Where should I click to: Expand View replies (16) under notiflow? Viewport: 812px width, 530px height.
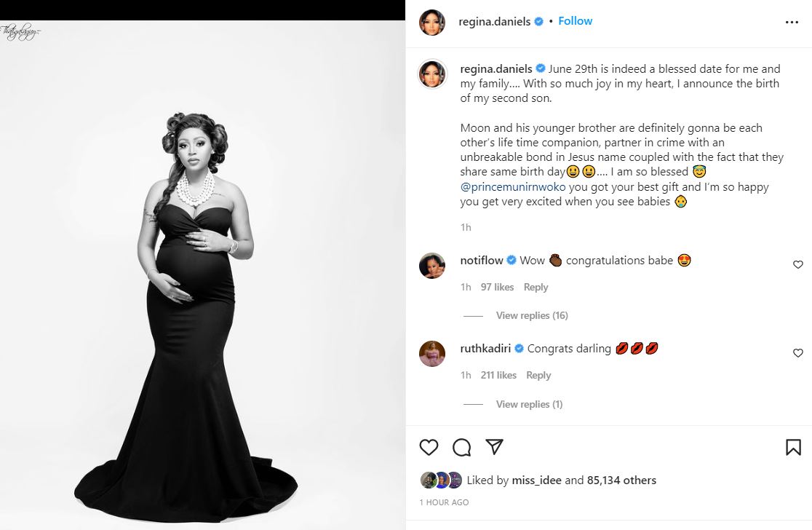(532, 315)
